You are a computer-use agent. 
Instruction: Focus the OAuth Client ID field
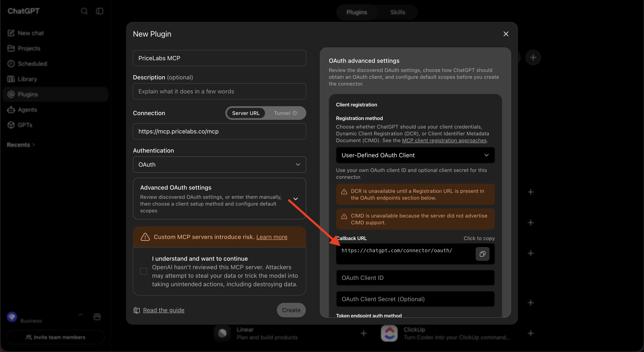[x=415, y=278]
